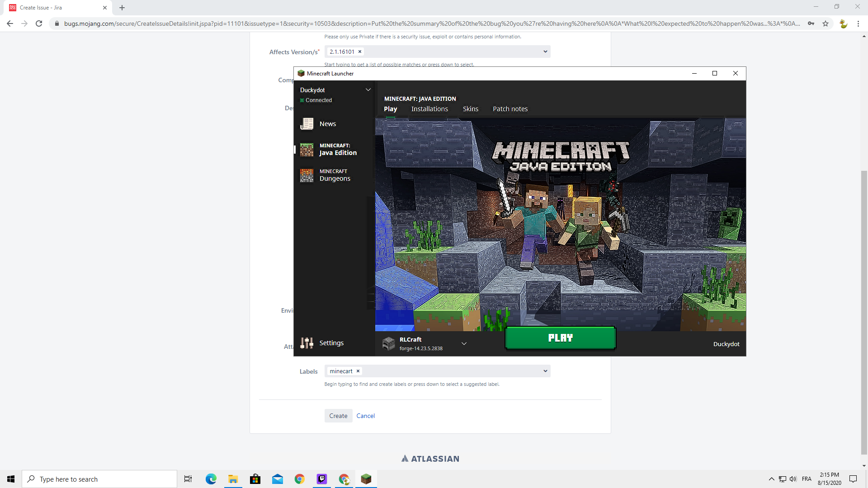Expand the RLCraft installation selector
This screenshot has height=488, width=868.
click(464, 344)
